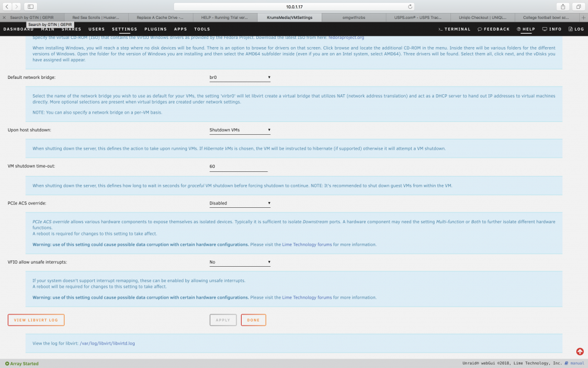Viewport: 588px width, 368px height.
Task: Close the Search by GTIN tab
Action: [4, 17]
